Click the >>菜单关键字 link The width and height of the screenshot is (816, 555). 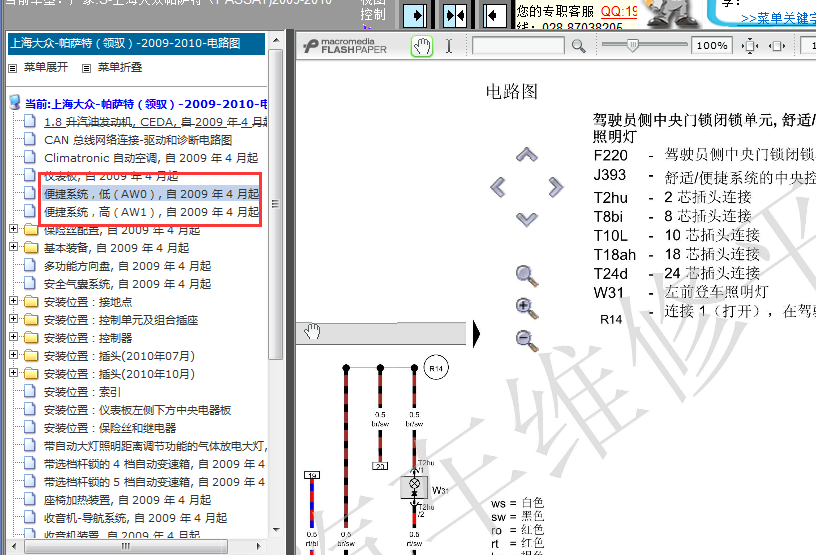pos(778,18)
